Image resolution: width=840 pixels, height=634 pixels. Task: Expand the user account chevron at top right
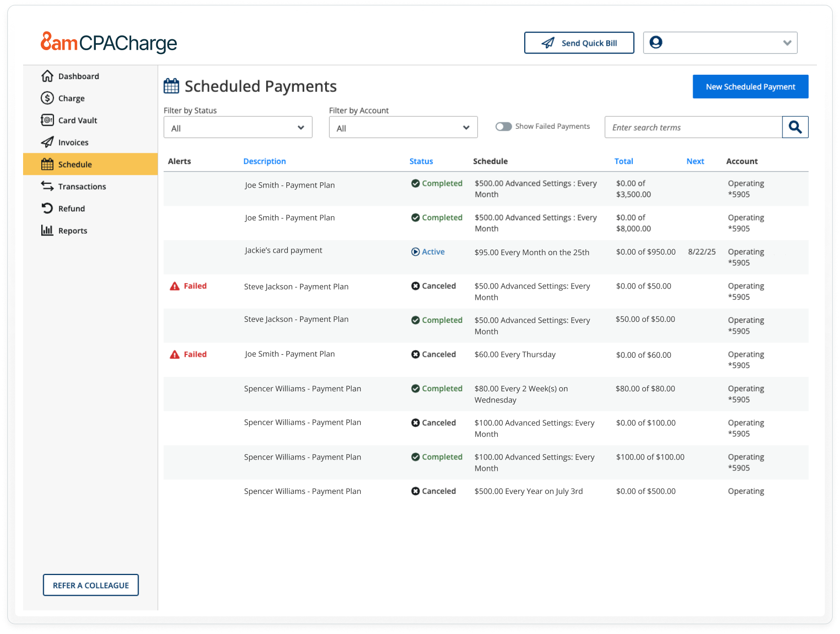click(x=787, y=43)
